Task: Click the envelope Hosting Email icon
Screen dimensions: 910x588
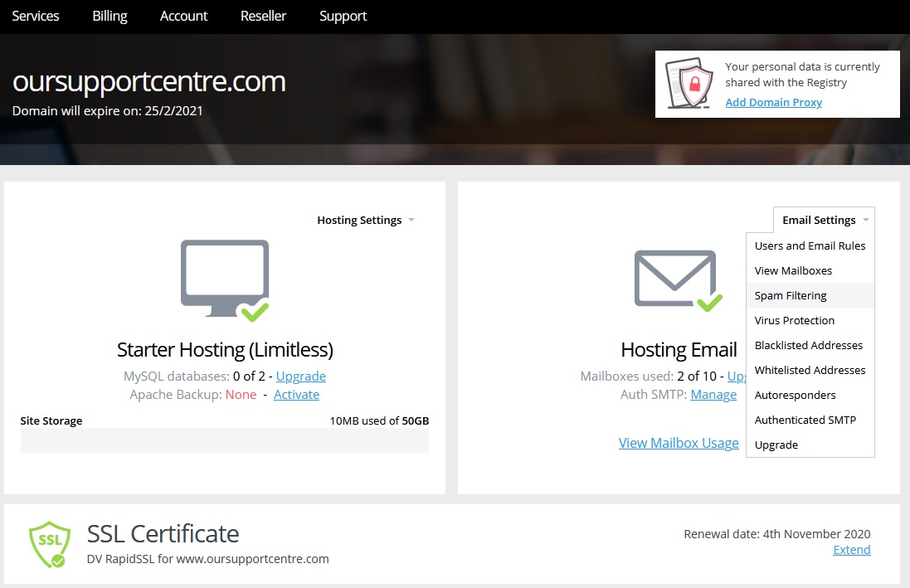Action: point(674,278)
